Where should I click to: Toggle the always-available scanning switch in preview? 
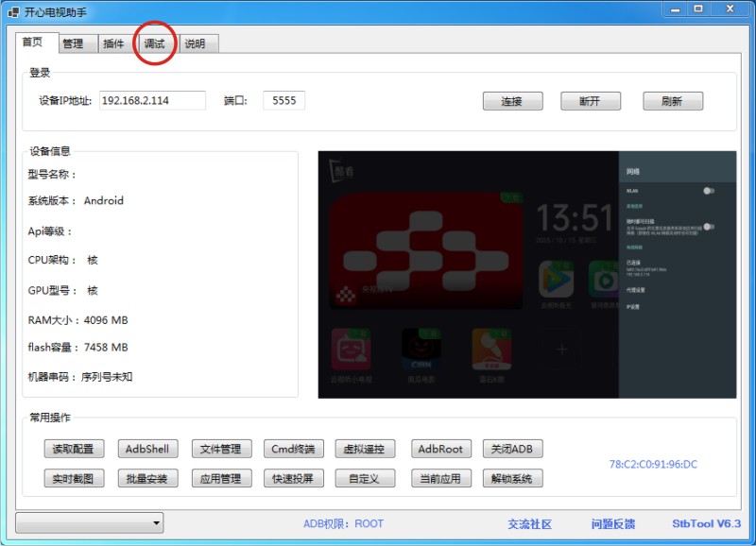[x=707, y=227]
